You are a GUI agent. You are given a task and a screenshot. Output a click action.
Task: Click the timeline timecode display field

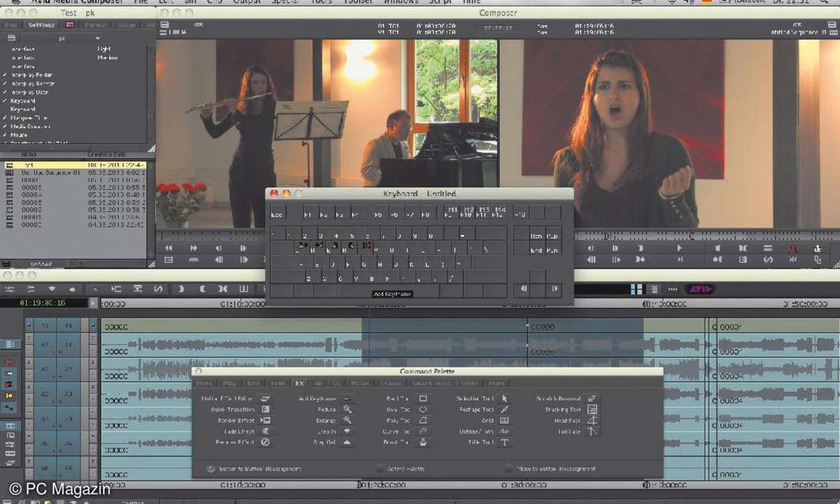pos(43,303)
